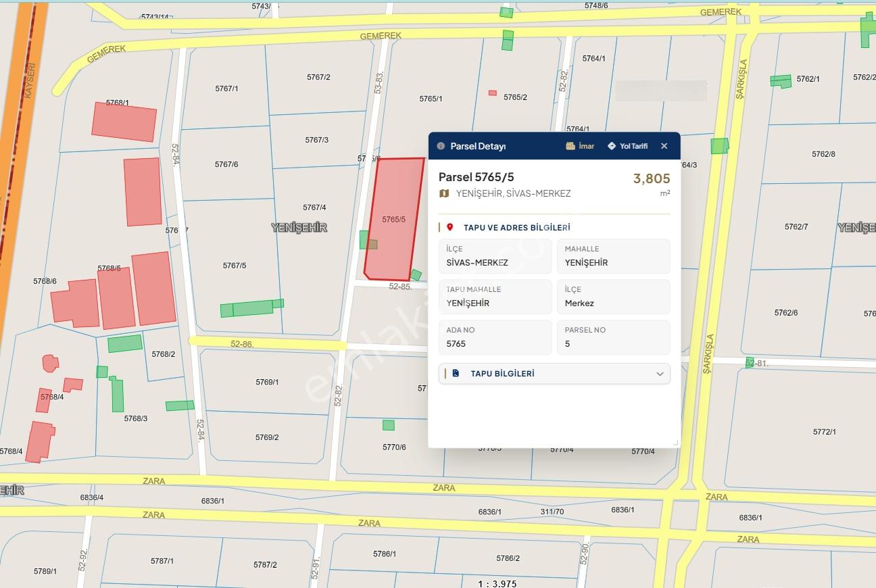Select parcel 5762/6 on the map
This screenshot has width=876, height=588.
point(786,313)
